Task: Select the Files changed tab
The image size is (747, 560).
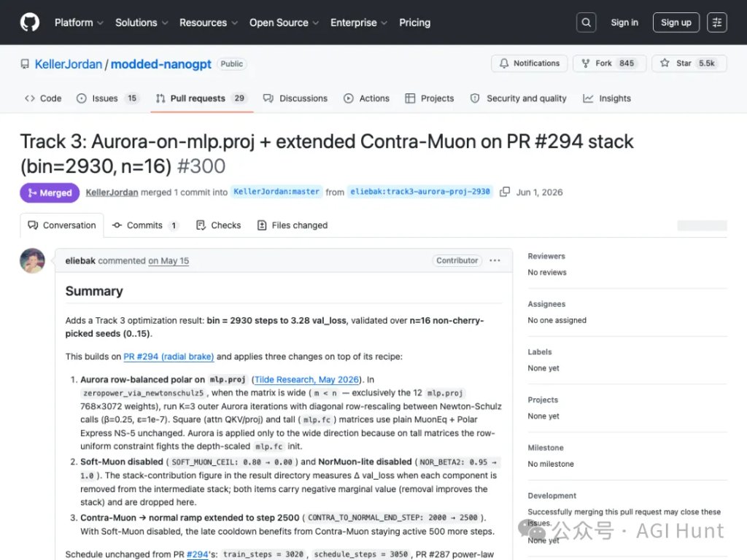Action: 293,225
